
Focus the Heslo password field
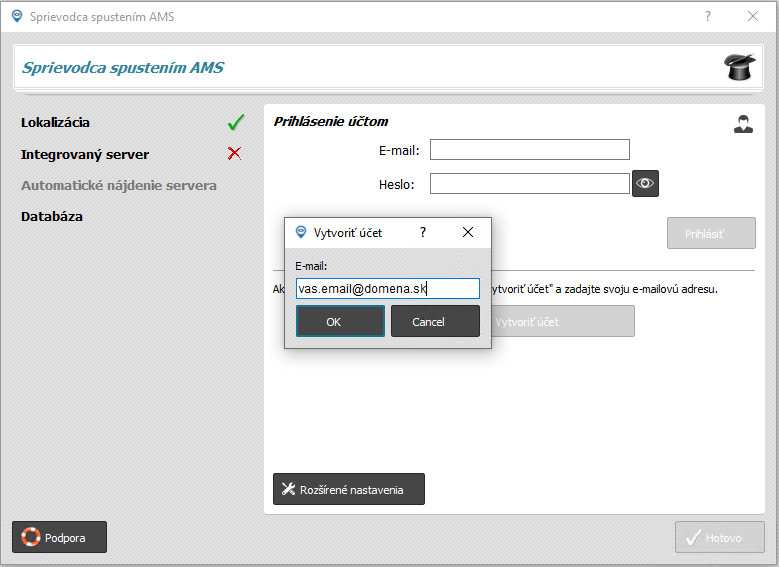tap(530, 183)
